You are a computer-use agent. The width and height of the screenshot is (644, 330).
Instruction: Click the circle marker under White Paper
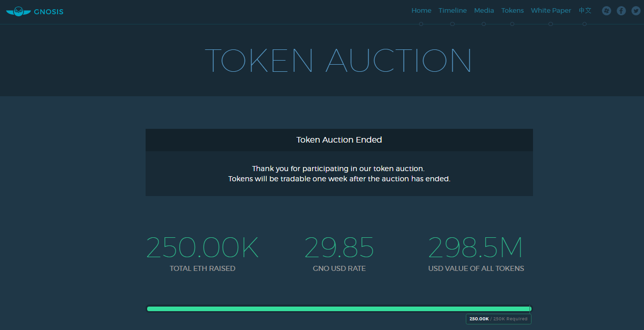click(551, 24)
